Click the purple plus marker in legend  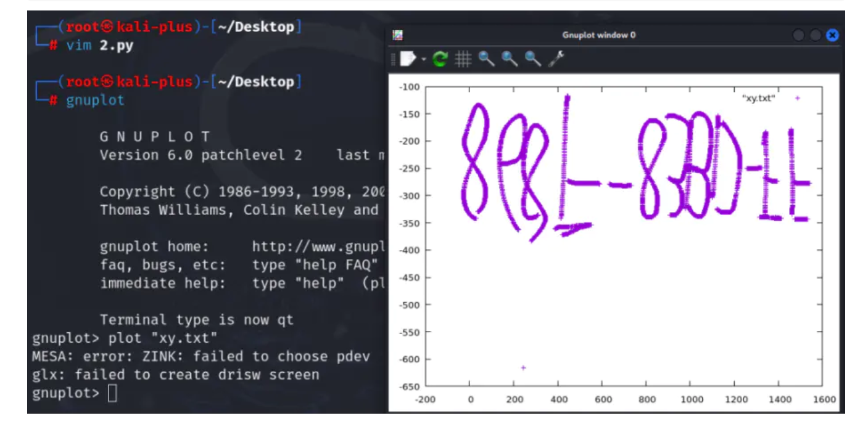coord(797,98)
